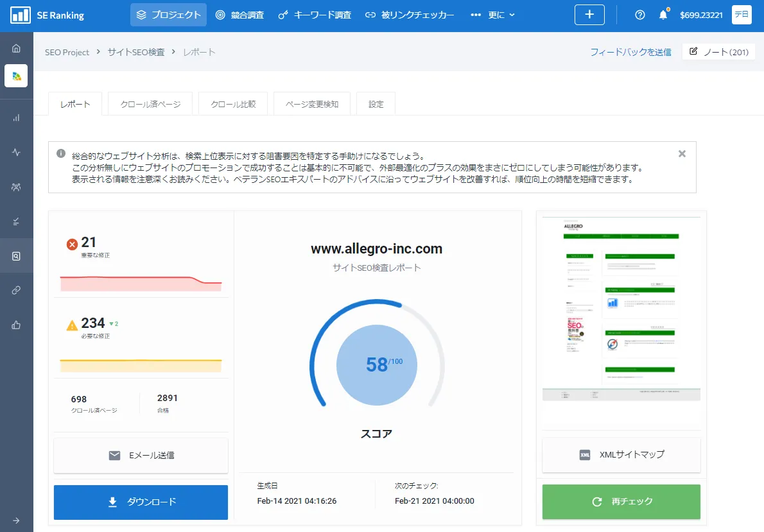Expand the sidebar with bottom arrow
This screenshot has width=764, height=532.
coord(16,520)
